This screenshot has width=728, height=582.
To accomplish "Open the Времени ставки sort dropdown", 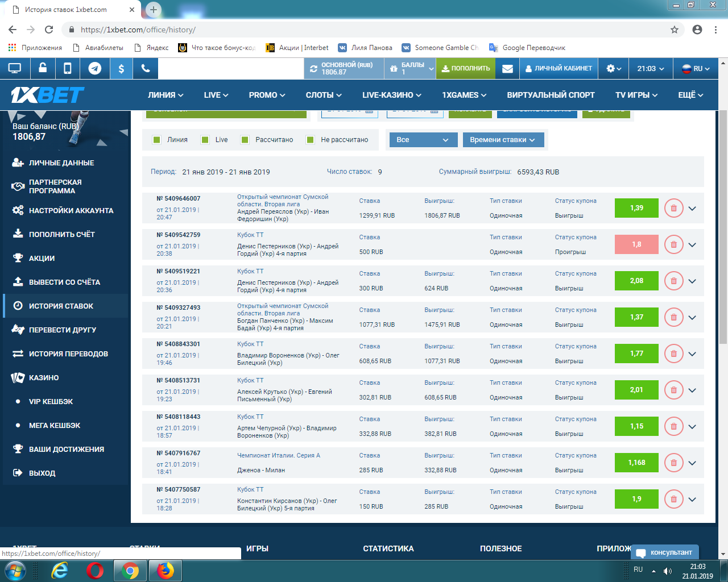I will (x=503, y=140).
